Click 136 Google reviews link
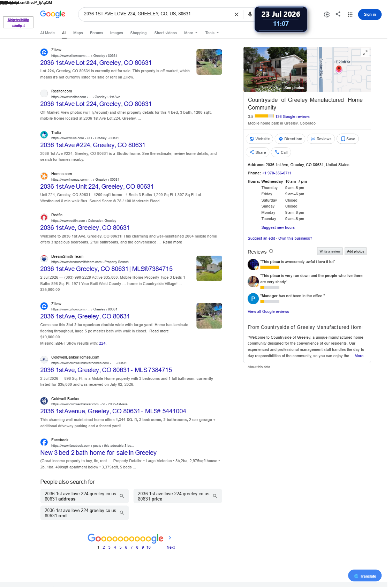 pyautogui.click(x=292, y=116)
